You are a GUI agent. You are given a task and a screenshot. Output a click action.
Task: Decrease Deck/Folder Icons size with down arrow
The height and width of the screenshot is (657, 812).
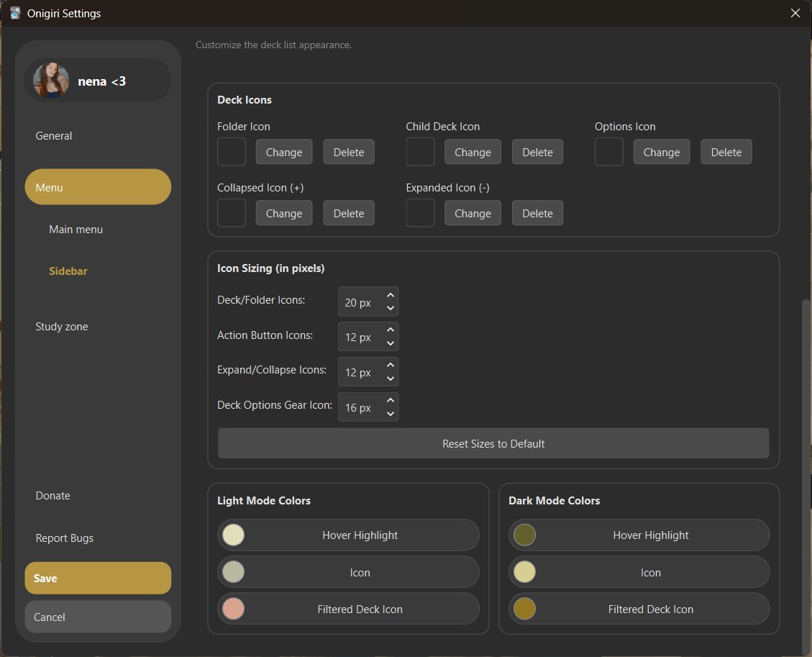391,308
